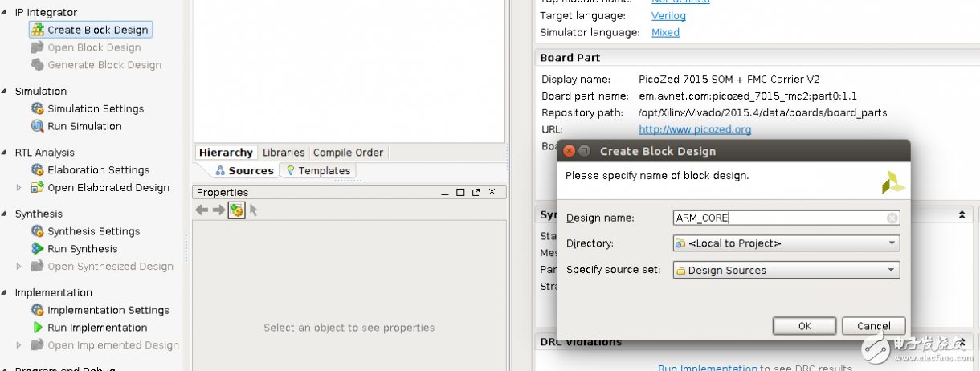Switch to the Libraries tab
This screenshot has height=371, width=980.
(x=284, y=153)
